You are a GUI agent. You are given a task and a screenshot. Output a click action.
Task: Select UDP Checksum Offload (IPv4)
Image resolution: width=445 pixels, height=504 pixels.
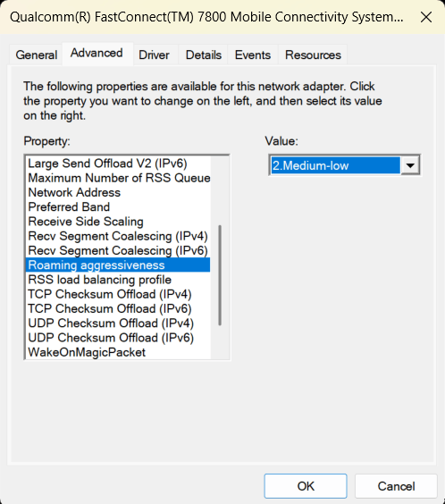click(118, 323)
